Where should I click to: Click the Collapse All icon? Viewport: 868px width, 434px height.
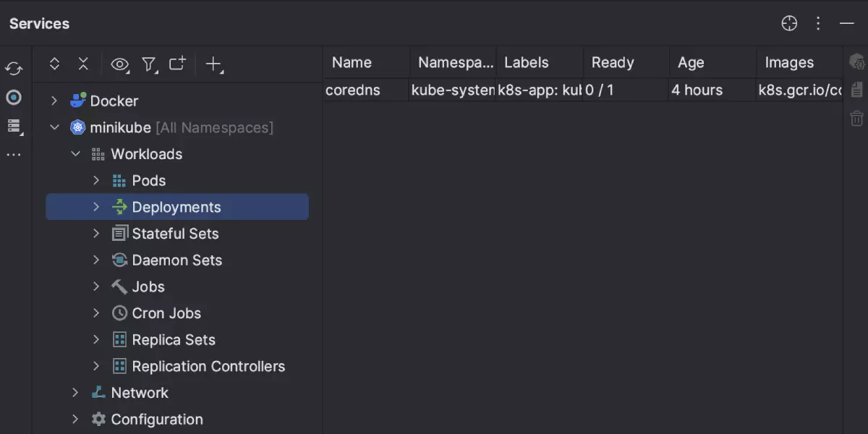click(83, 64)
